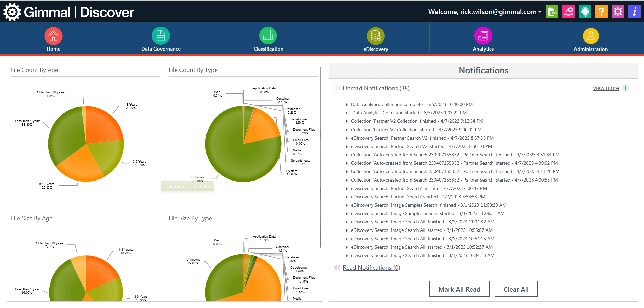Collapse the Unread Notifications section
The width and height of the screenshot is (644, 308).
tap(337, 88)
